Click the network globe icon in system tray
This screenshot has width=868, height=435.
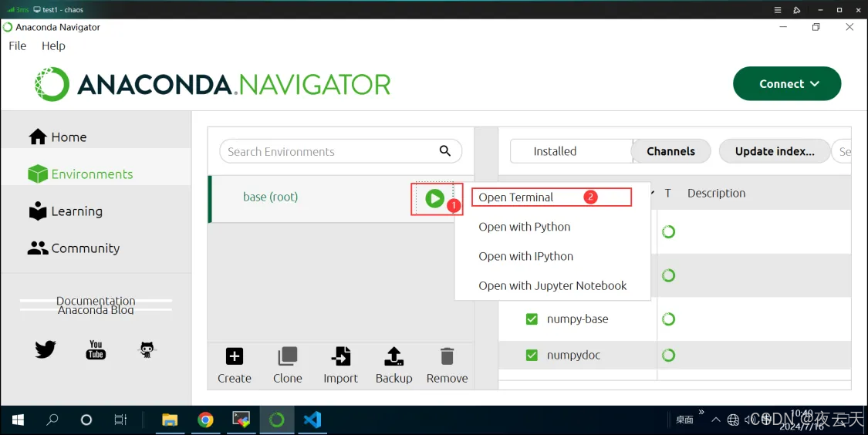coord(733,420)
